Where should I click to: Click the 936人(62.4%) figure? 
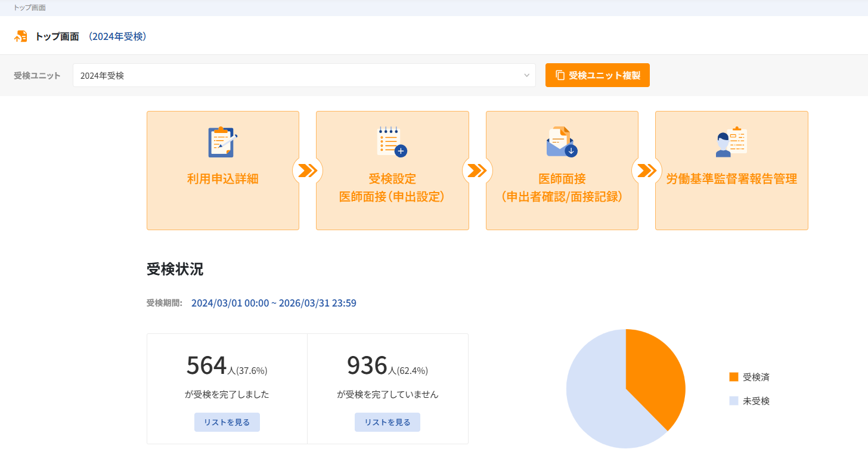tap(387, 366)
